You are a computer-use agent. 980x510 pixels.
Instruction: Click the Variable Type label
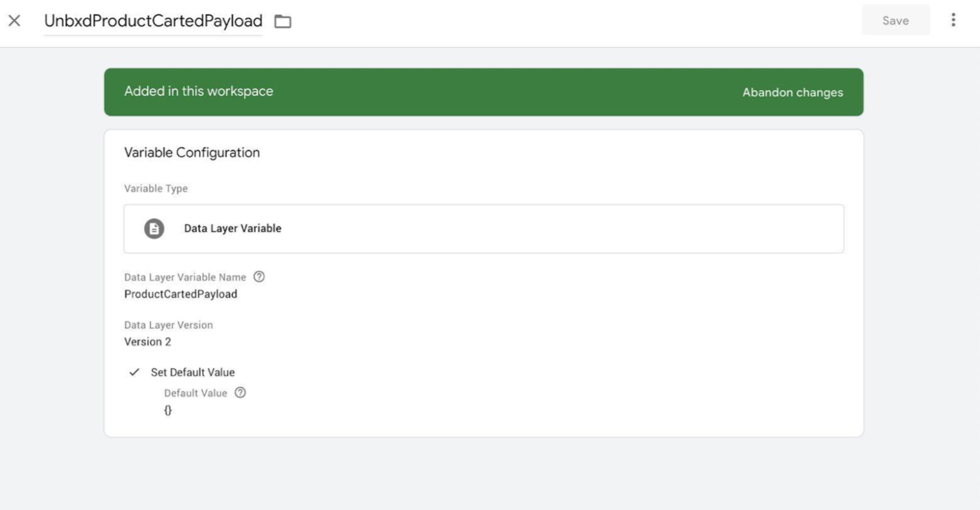point(156,188)
